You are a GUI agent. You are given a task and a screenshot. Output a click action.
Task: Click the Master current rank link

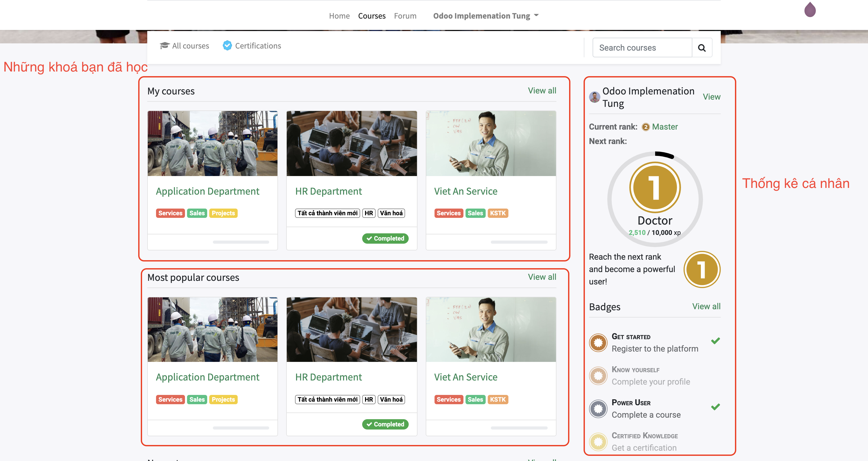(x=664, y=127)
